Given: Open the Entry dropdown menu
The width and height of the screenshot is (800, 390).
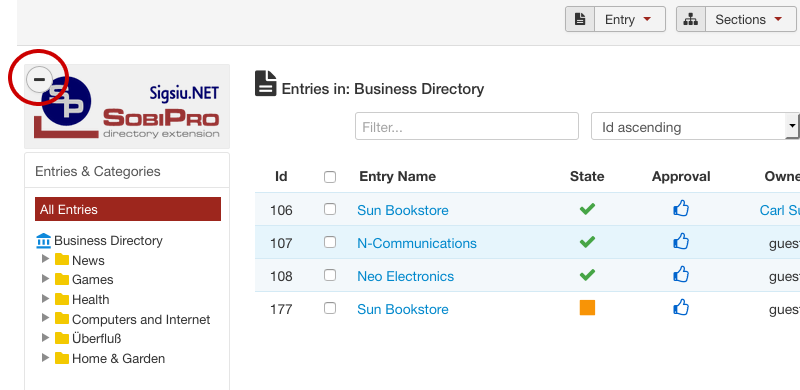Looking at the screenshot, I should click(x=630, y=19).
